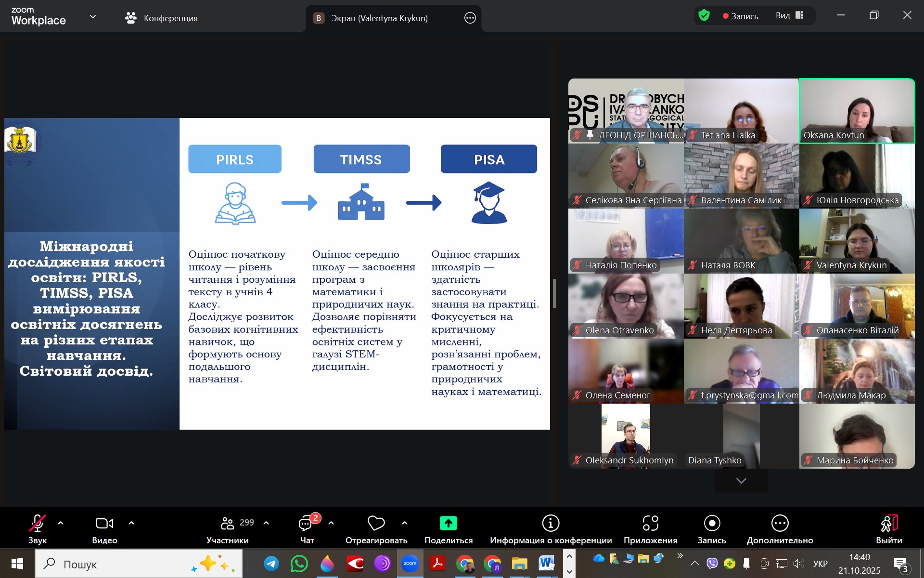Open the Apps icon

650,523
